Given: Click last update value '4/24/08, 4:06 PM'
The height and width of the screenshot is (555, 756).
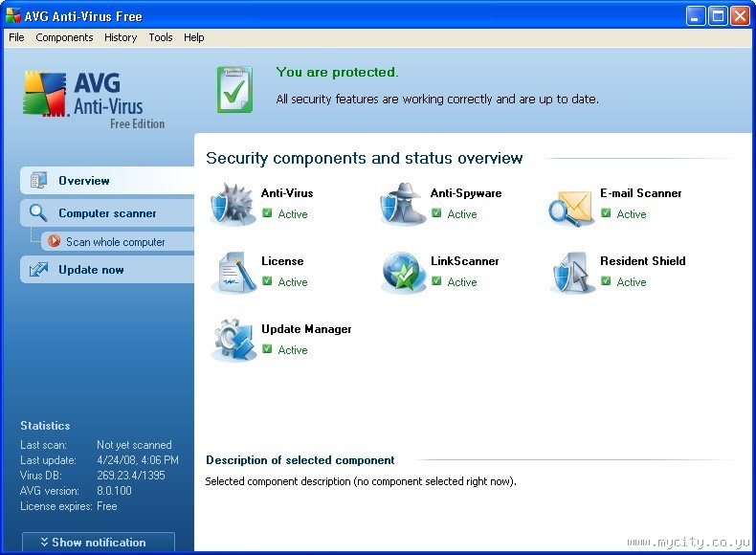Looking at the screenshot, I should click(x=138, y=460).
